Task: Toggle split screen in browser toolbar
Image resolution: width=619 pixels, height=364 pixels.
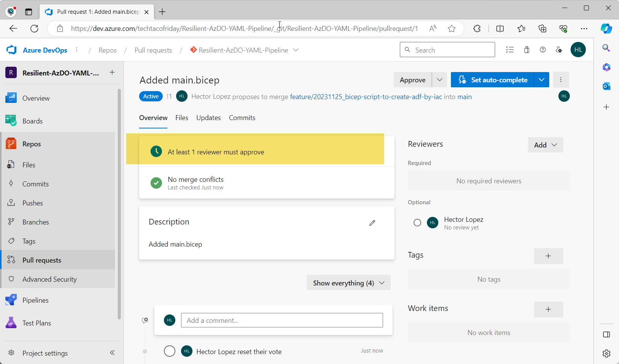Action: 500,29
